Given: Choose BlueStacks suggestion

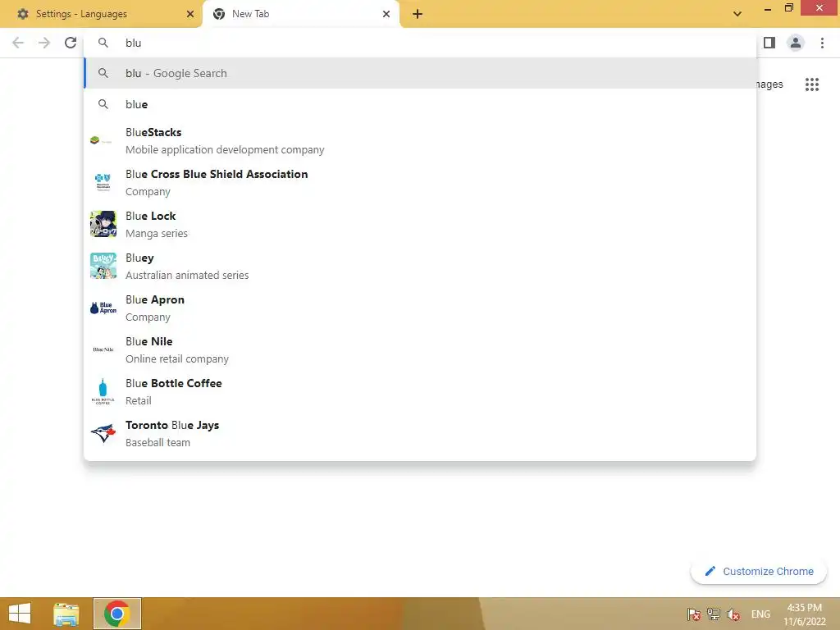Looking at the screenshot, I should [421, 141].
